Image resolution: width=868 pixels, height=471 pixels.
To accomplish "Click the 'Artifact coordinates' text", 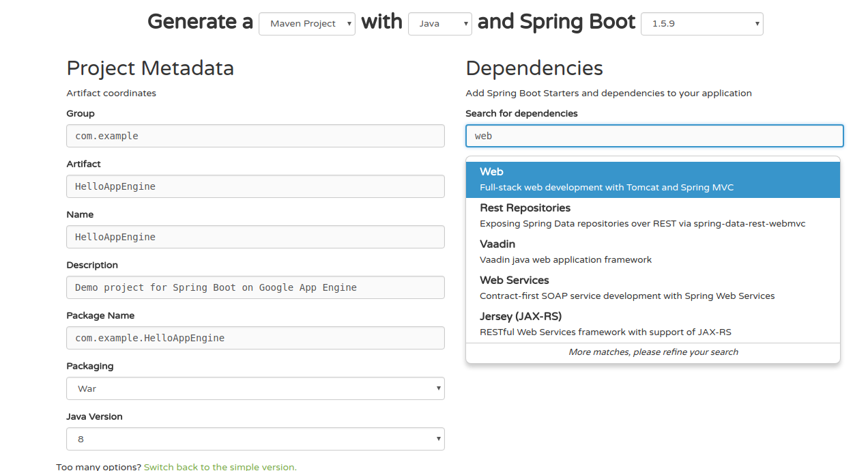I will [x=111, y=93].
